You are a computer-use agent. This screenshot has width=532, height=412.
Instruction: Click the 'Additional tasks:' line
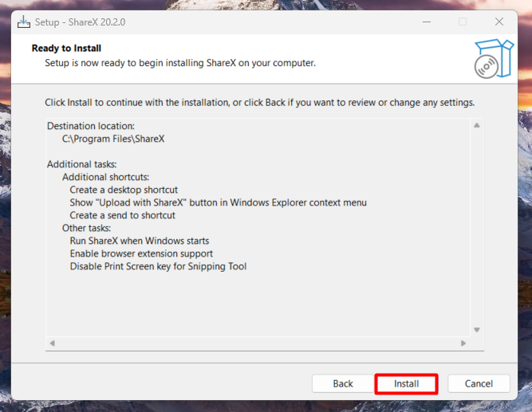click(82, 164)
